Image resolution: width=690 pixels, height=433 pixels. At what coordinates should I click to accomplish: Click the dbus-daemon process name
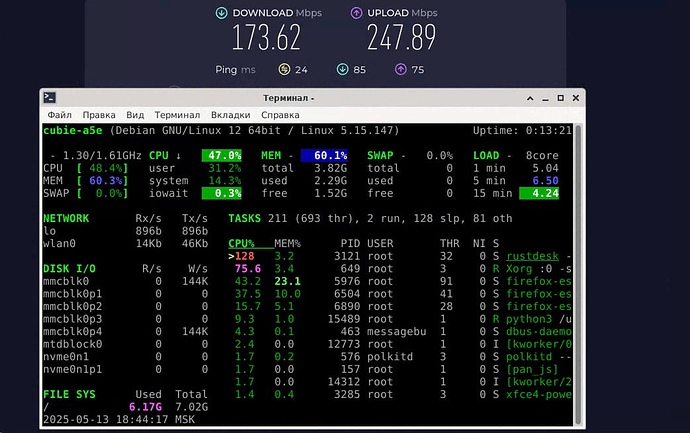[x=539, y=332]
